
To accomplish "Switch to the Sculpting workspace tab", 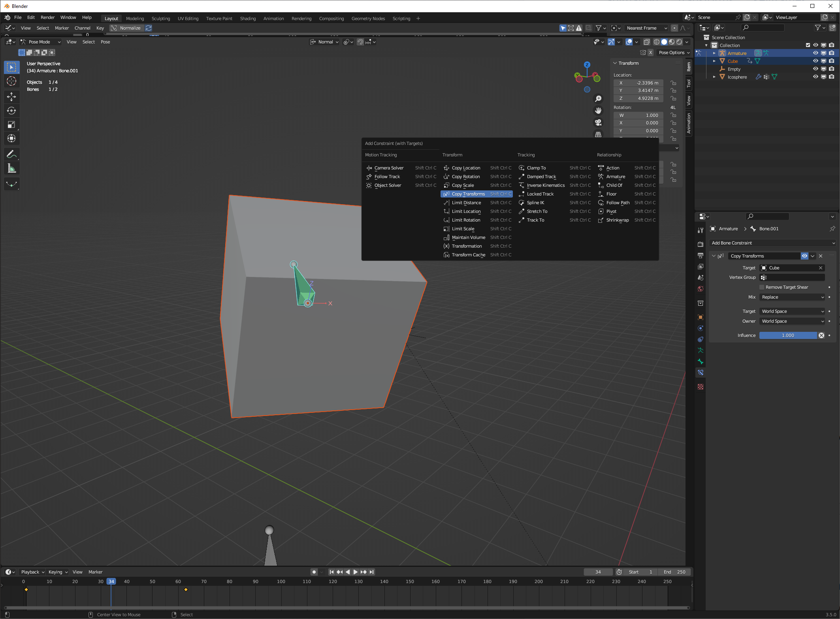I will [161, 19].
